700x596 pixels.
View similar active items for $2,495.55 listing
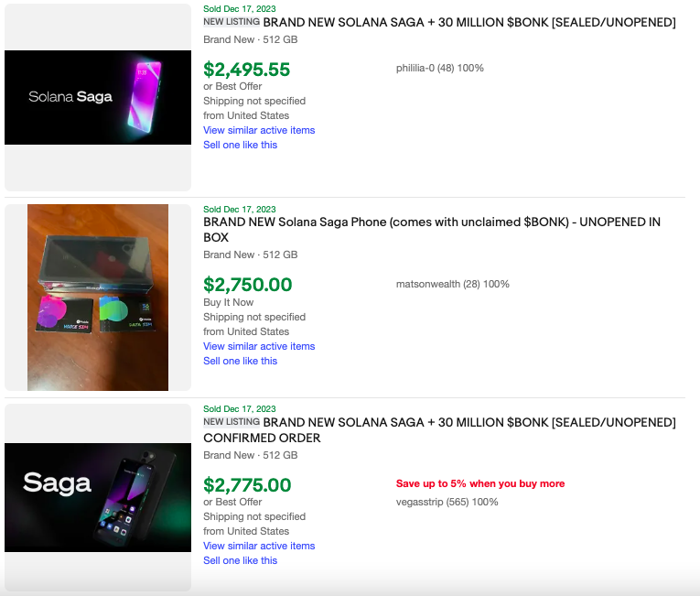(x=259, y=130)
